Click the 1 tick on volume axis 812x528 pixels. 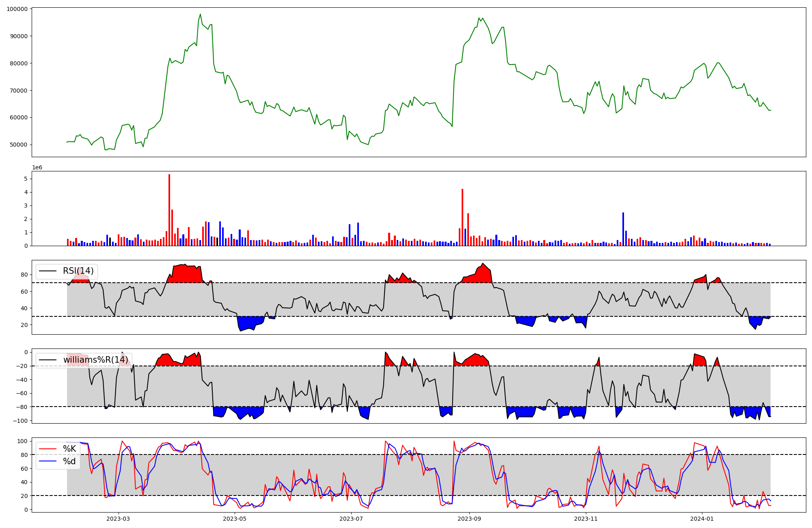pyautogui.click(x=26, y=232)
